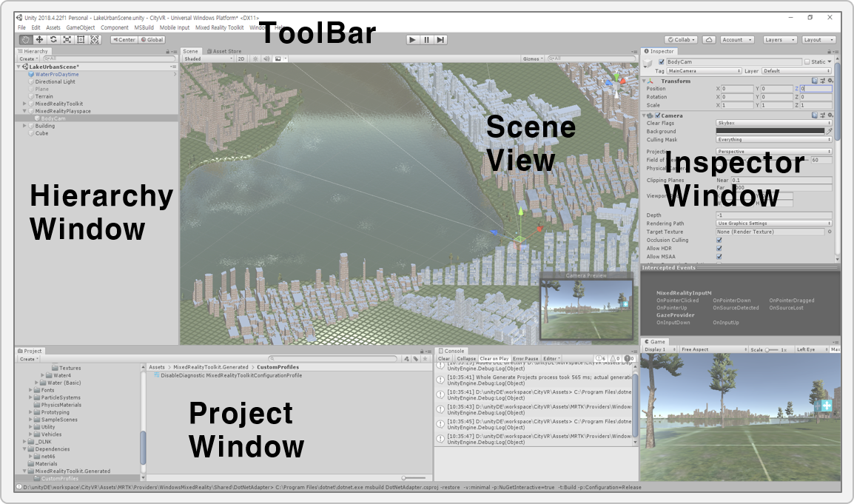The image size is (854, 504).
Task: Select the Hand tool in the toolbar
Action: coord(26,40)
